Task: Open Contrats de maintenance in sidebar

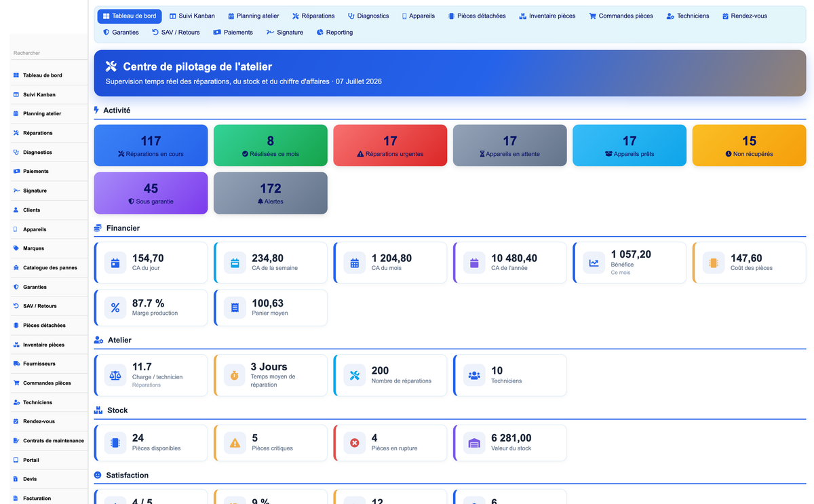Action: 49,440
